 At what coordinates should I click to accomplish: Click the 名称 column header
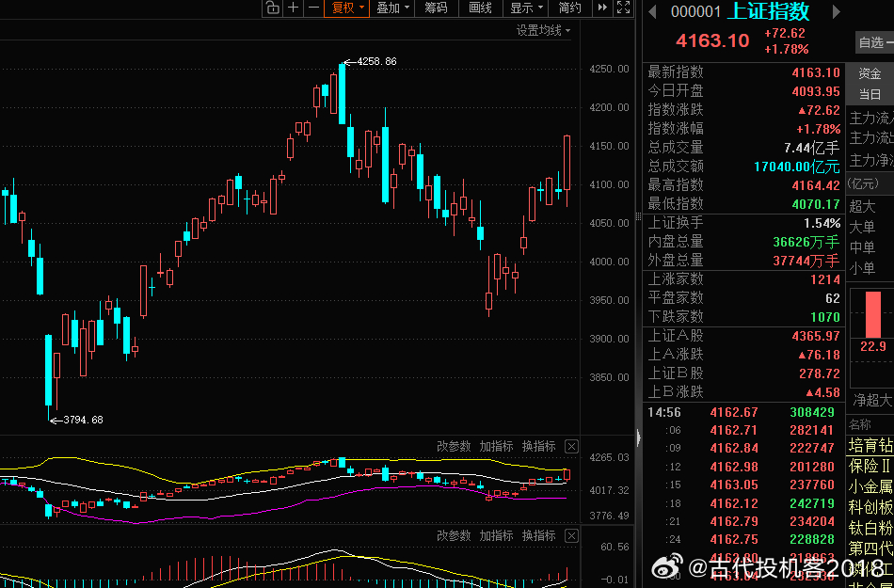pyautogui.click(x=860, y=424)
